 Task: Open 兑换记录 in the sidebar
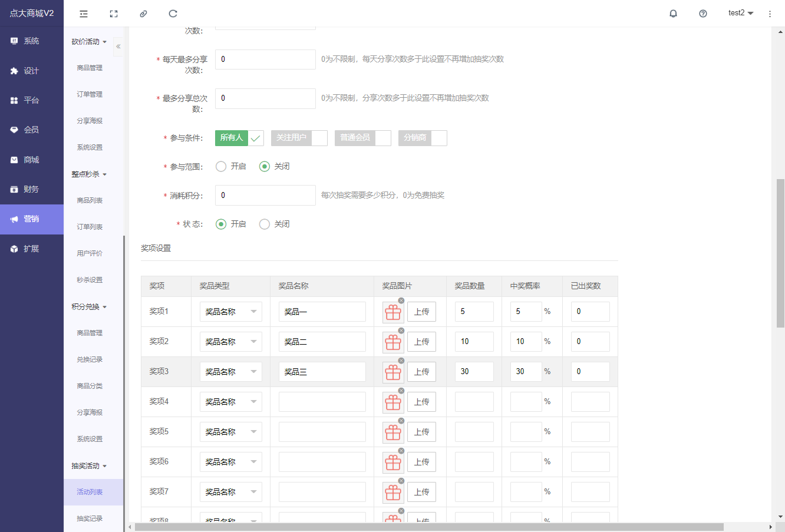(x=90, y=359)
